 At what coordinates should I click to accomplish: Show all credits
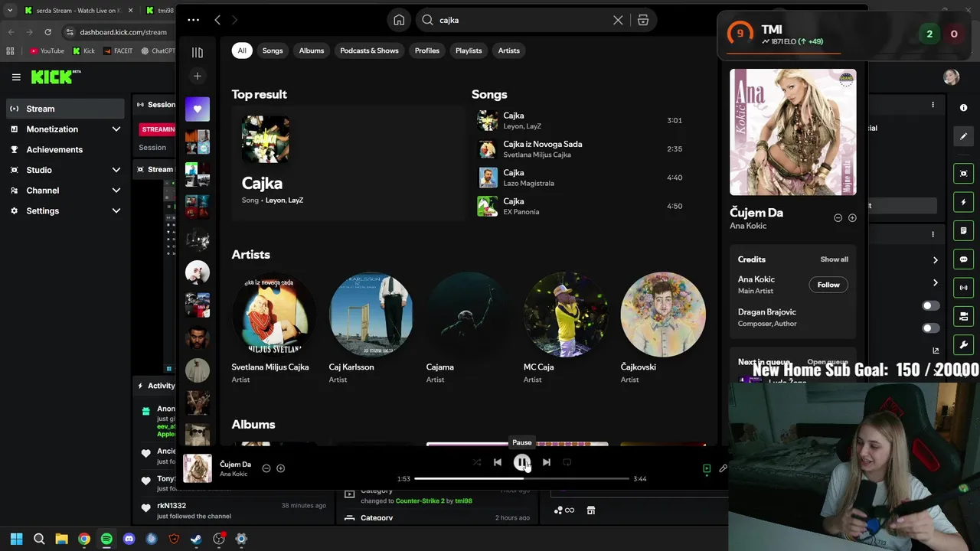(834, 259)
